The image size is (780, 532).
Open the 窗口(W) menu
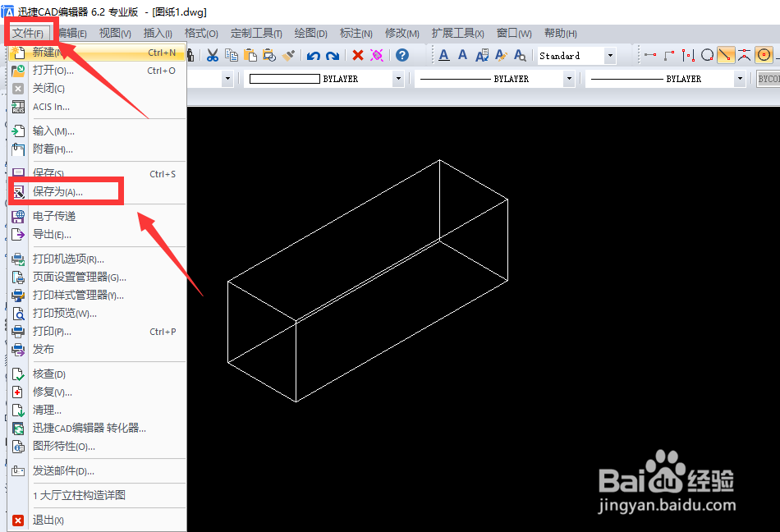514,34
